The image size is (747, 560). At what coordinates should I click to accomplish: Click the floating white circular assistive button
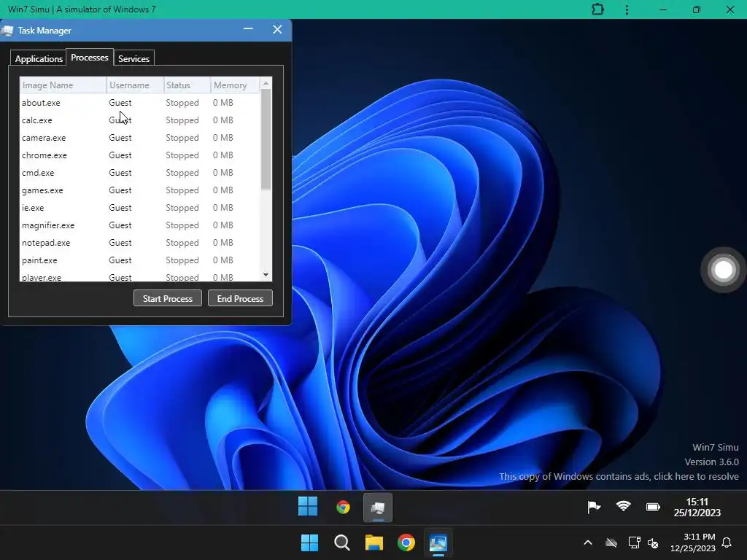click(723, 270)
